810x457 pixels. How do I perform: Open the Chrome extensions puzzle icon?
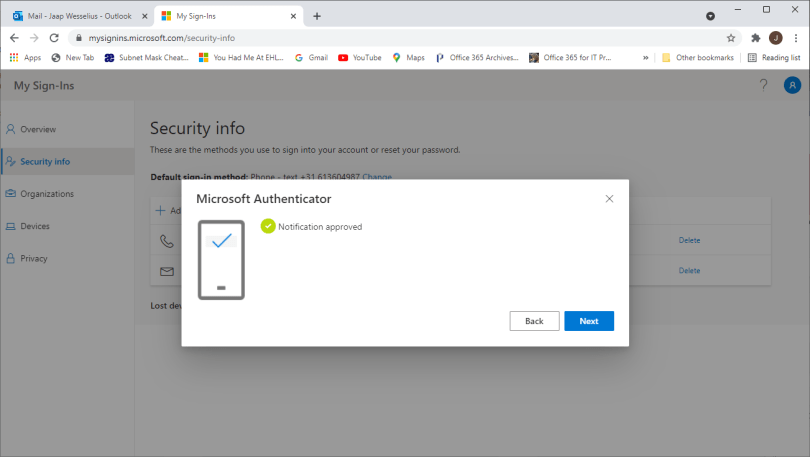[756, 38]
